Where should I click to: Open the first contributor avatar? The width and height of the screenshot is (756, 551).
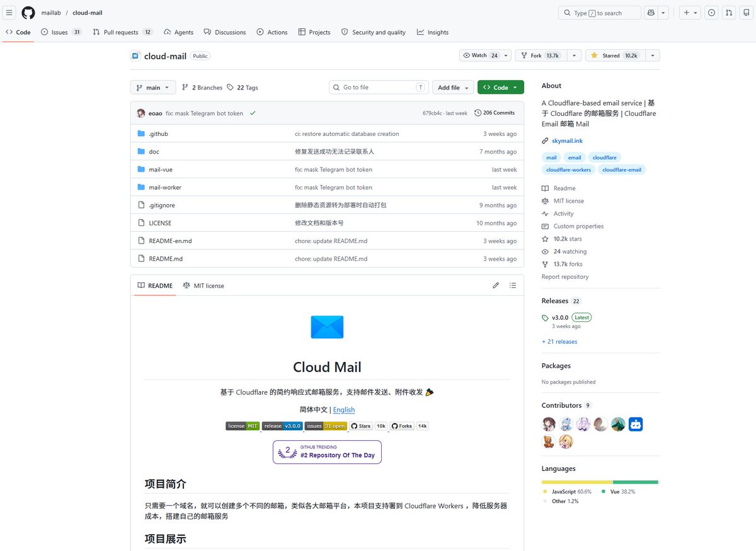point(549,424)
